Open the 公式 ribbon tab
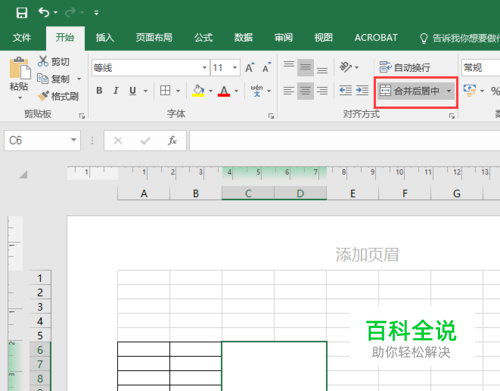This screenshot has width=500, height=391. point(203,38)
